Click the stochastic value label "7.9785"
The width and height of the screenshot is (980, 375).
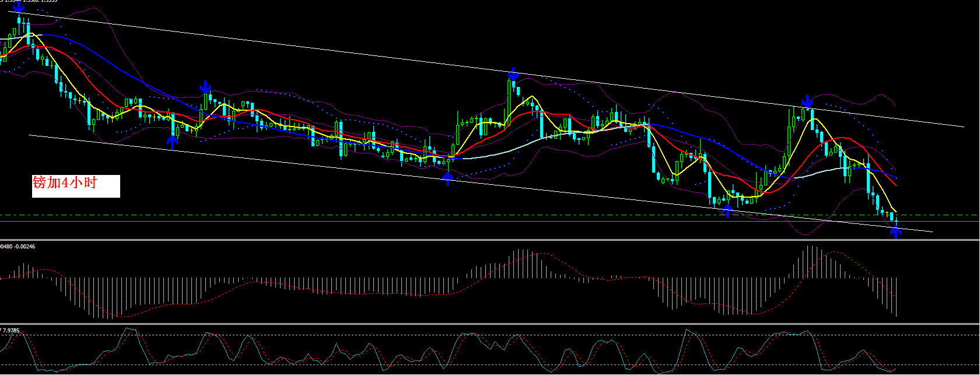point(11,331)
